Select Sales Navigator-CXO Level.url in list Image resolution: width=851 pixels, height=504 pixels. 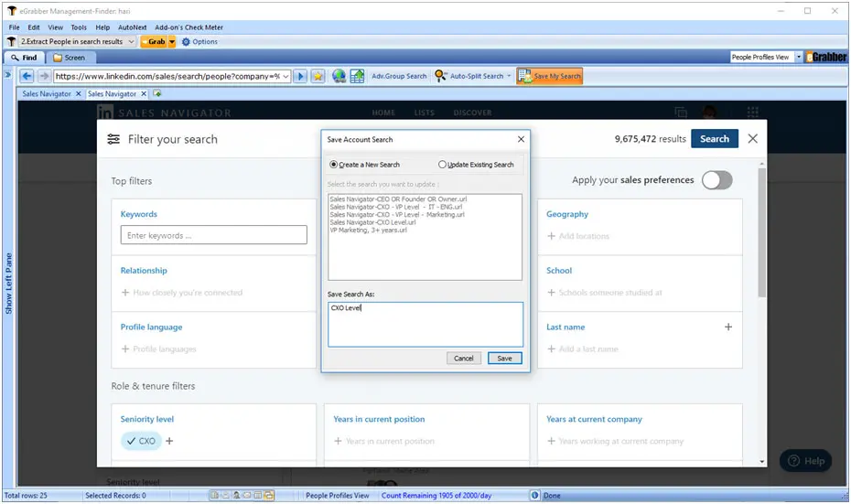pyautogui.click(x=372, y=222)
